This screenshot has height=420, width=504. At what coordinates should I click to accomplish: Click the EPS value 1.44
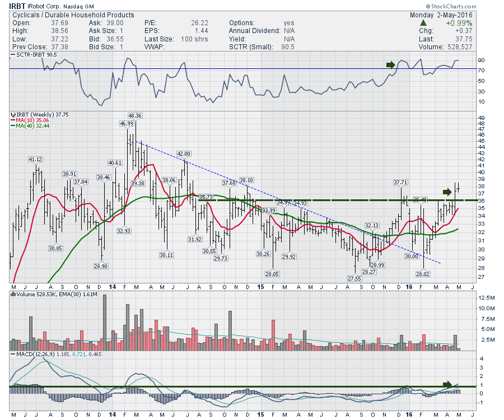click(x=202, y=31)
